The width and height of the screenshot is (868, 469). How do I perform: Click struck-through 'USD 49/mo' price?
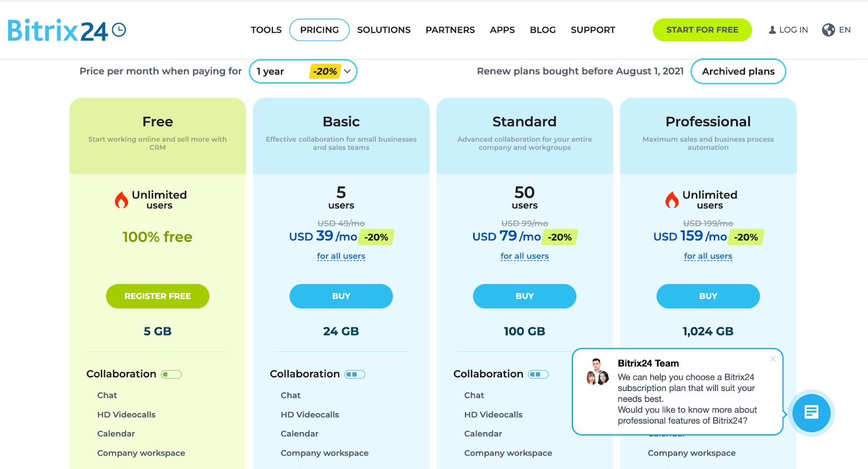click(341, 223)
